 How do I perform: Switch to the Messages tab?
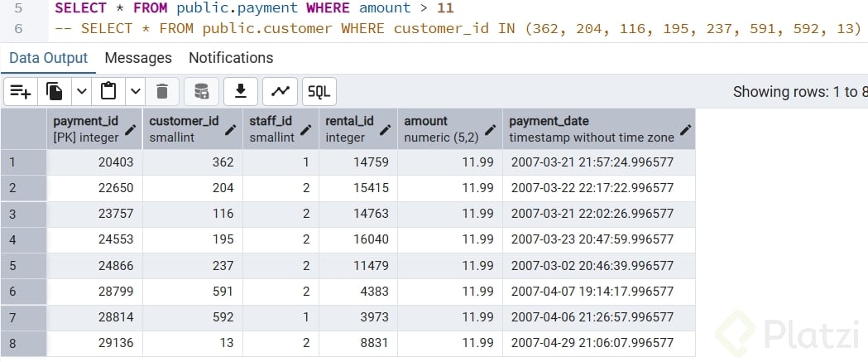(x=138, y=58)
